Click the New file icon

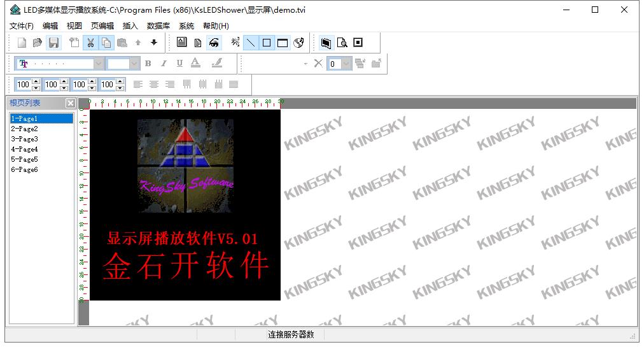click(x=22, y=43)
